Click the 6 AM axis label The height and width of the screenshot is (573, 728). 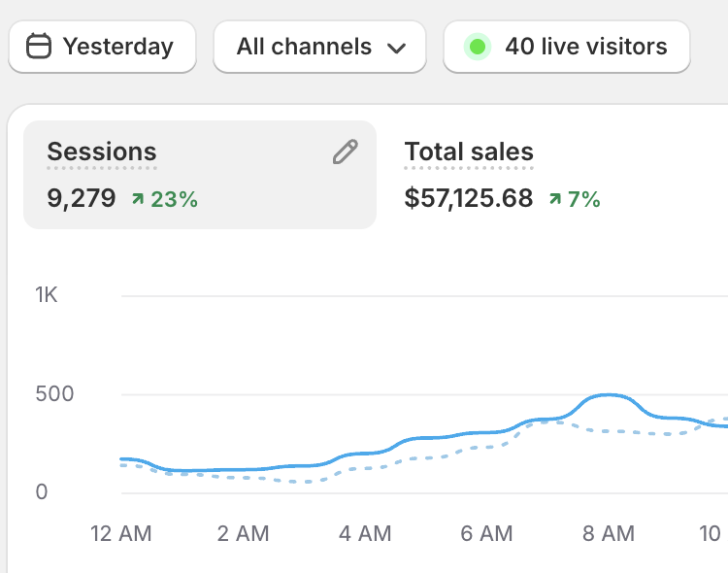486,533
